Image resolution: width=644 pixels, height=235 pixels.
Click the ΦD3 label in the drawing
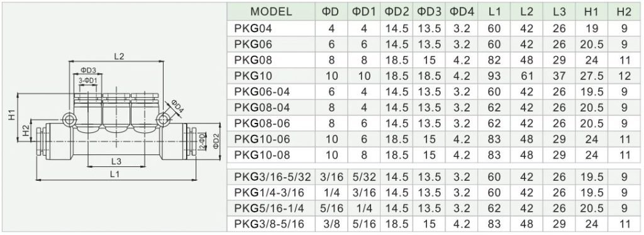tap(87, 69)
